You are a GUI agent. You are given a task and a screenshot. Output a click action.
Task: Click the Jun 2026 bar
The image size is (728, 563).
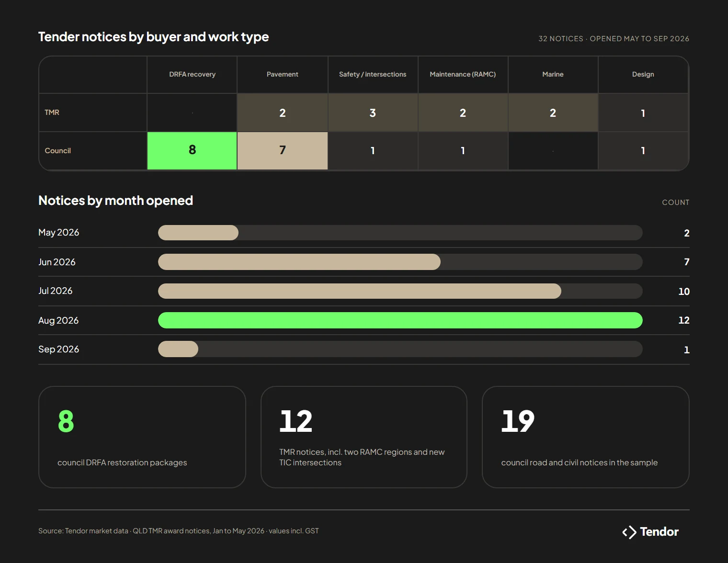click(299, 262)
